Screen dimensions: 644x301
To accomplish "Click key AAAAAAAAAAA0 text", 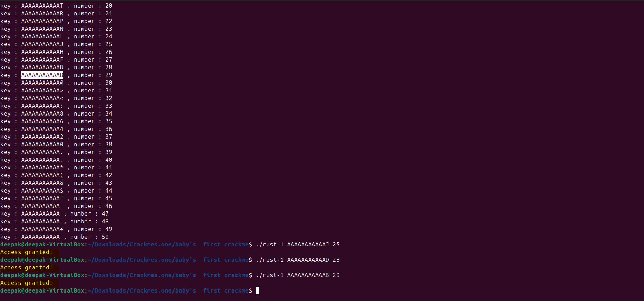I will (42, 144).
